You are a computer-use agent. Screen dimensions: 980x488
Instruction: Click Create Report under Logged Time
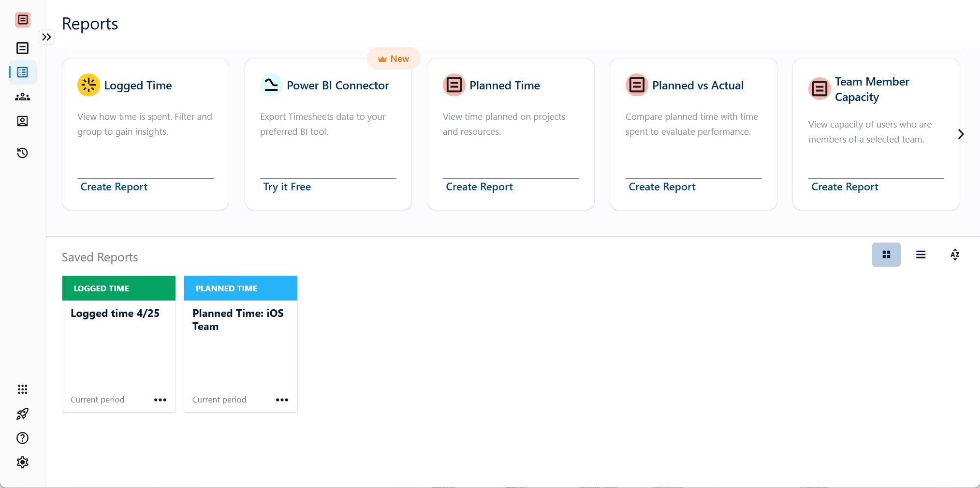click(114, 187)
